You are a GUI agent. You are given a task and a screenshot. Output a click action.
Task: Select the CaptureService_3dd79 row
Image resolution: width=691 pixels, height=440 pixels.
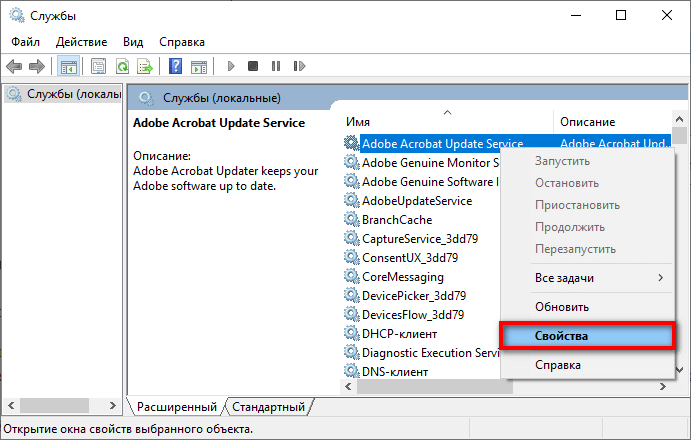pyautogui.click(x=422, y=239)
